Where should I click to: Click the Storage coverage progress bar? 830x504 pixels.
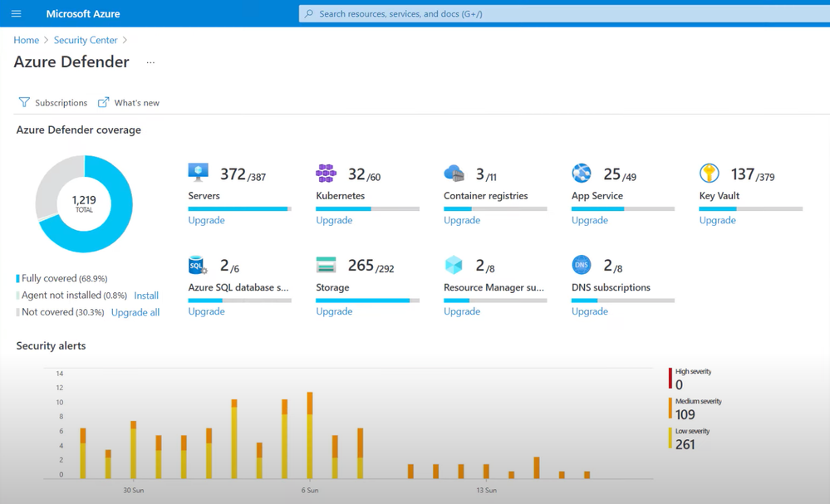click(367, 301)
